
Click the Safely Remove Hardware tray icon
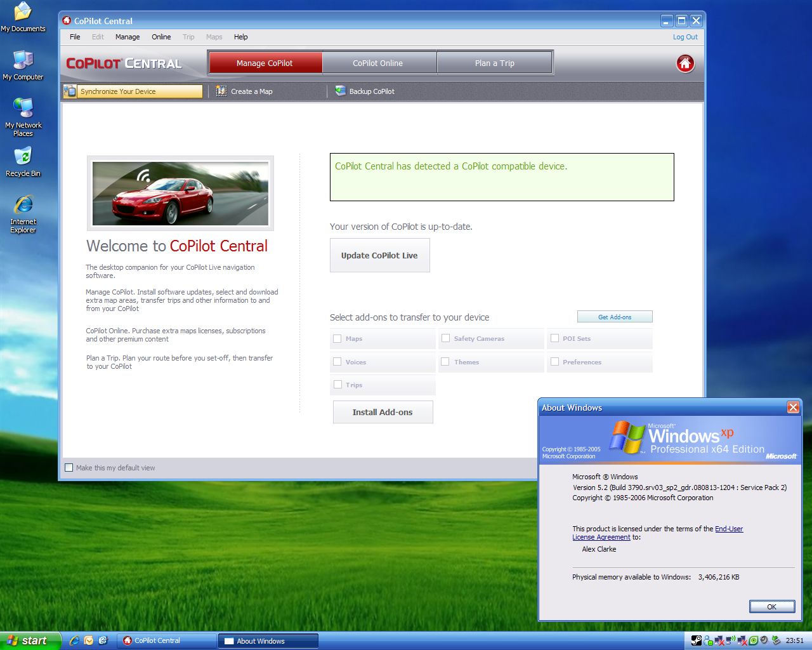coord(776,640)
